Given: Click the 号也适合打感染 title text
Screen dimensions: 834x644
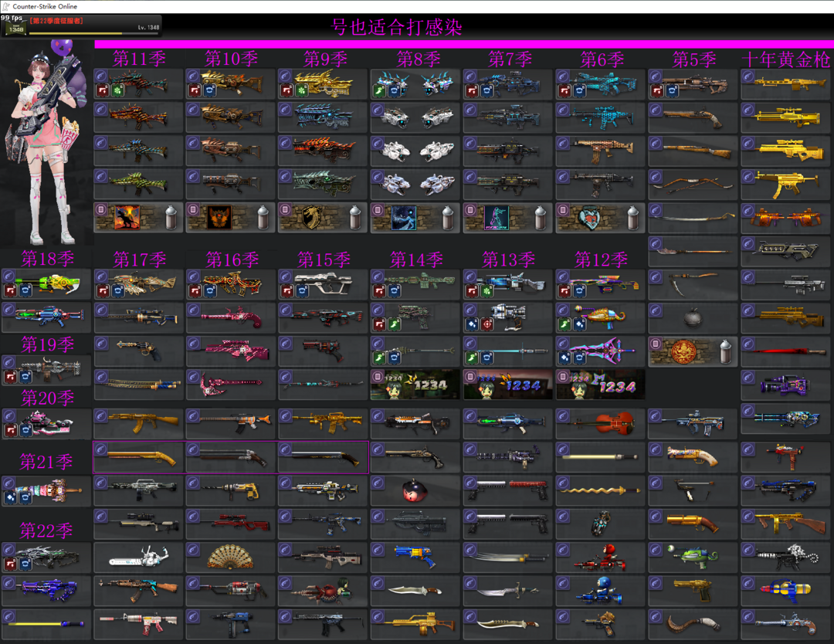Looking at the screenshot, I should coord(396,27).
